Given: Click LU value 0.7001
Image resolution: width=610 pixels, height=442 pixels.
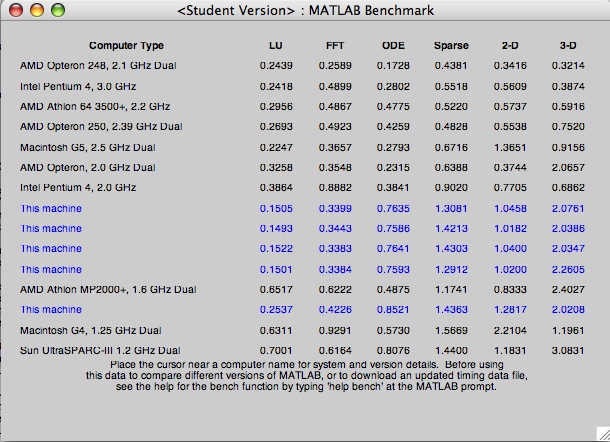Looking at the screenshot, I should click(x=276, y=351).
